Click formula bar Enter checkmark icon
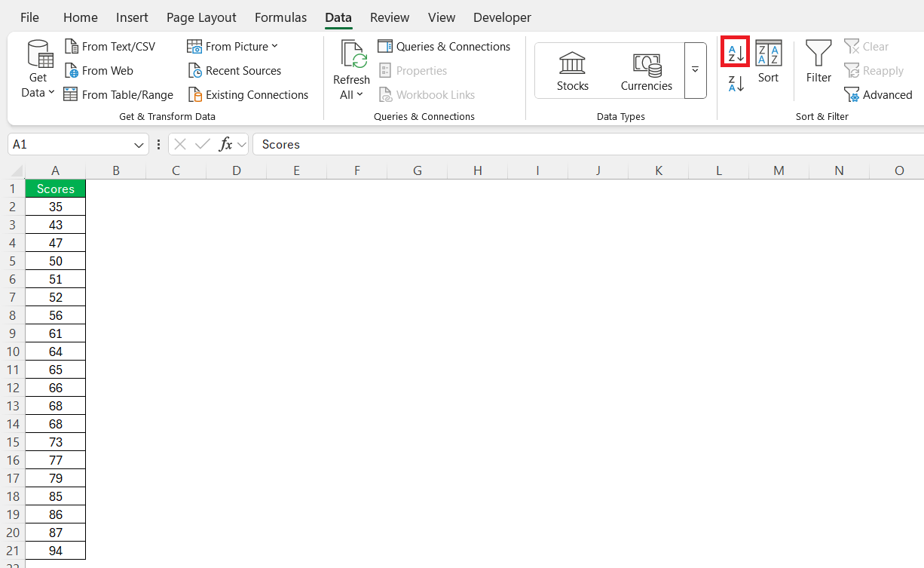924x568 pixels. [202, 144]
